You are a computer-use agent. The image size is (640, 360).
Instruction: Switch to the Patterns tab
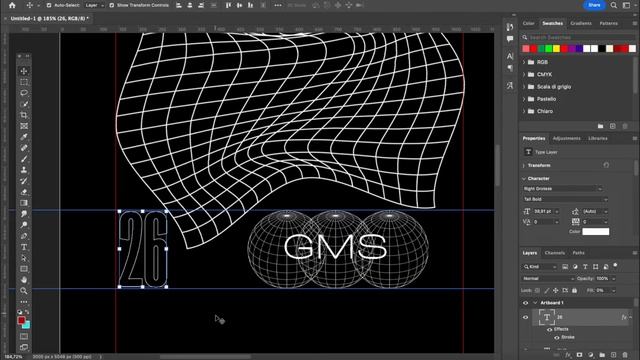click(609, 23)
